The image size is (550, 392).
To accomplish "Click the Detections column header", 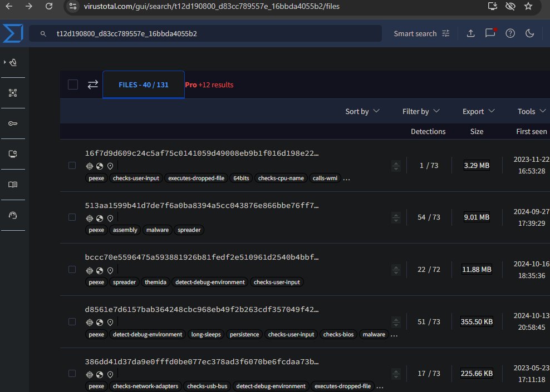I will [x=428, y=131].
